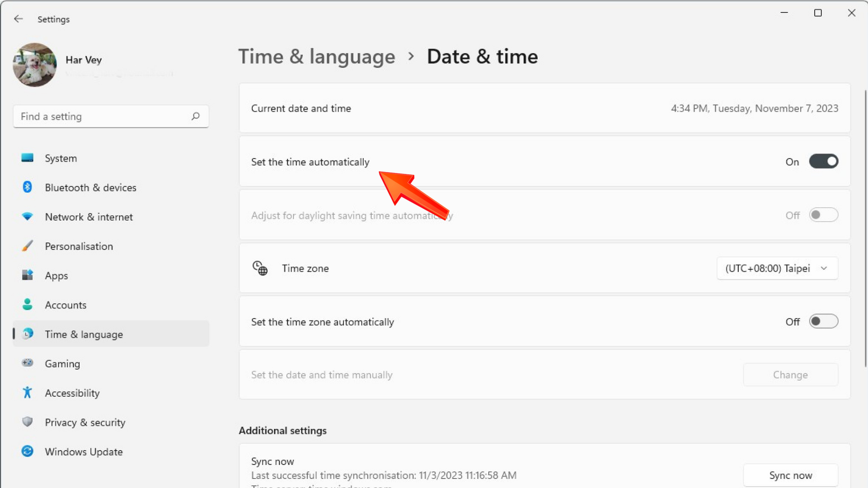The height and width of the screenshot is (488, 868).
Task: Click the System settings icon
Action: tap(28, 157)
